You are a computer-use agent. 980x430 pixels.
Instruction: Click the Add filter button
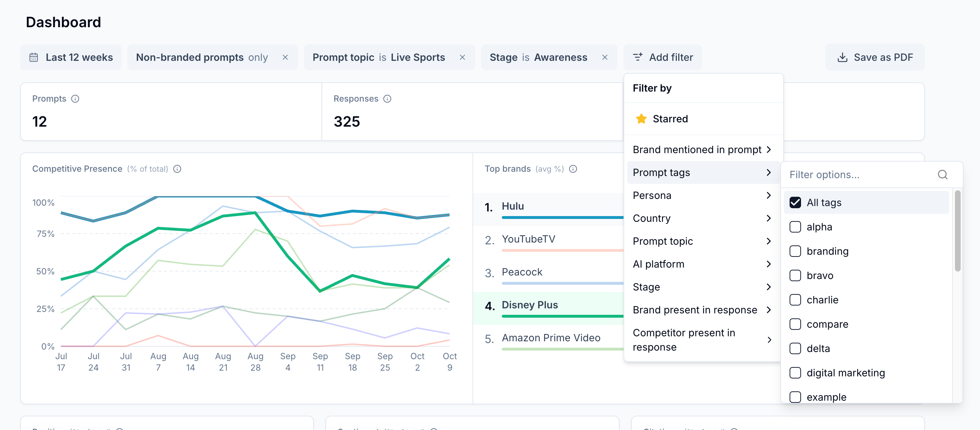[663, 57]
